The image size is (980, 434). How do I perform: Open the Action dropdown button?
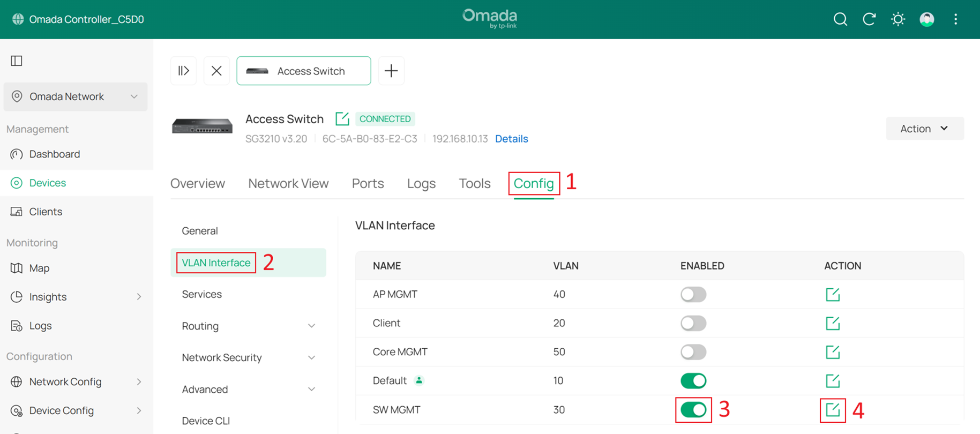coord(925,129)
